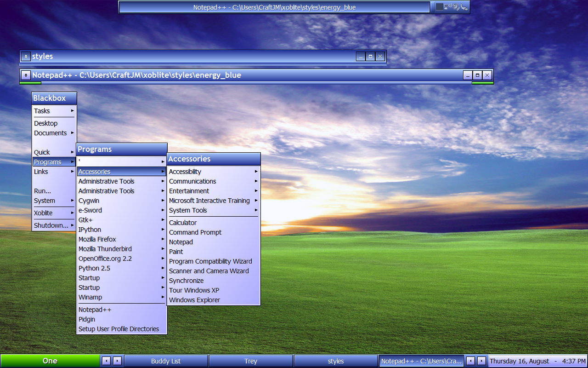588x368 pixels.
Task: Expand the Documents submenu
Action: pos(54,133)
